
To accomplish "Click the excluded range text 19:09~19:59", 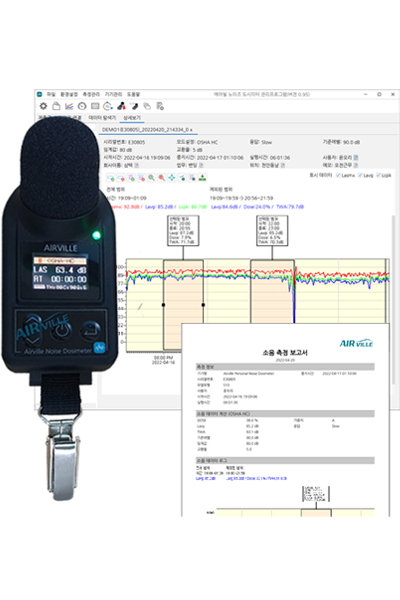I will click(222, 198).
